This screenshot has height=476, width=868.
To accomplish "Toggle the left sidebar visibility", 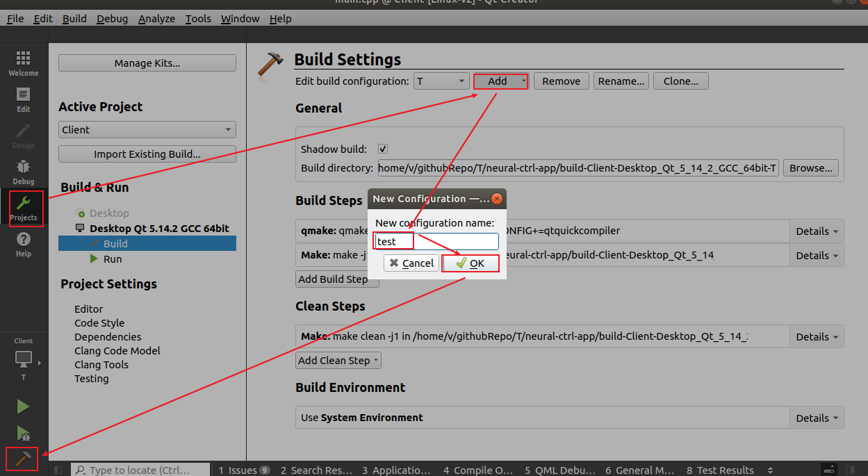I will tap(58, 470).
